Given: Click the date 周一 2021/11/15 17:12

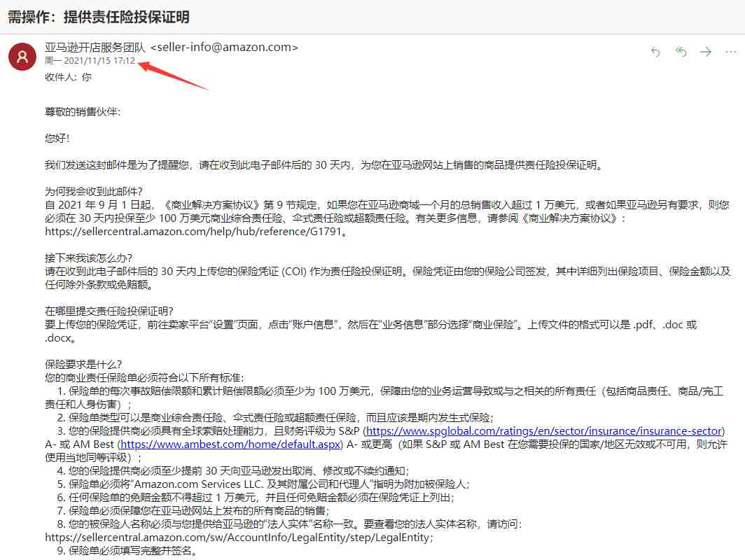Looking at the screenshot, I should tap(90, 61).
